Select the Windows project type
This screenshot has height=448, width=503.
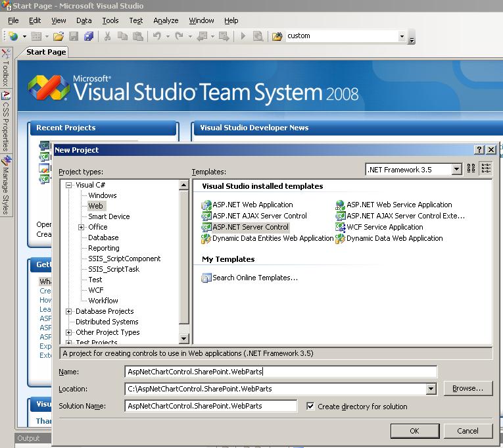click(x=103, y=195)
